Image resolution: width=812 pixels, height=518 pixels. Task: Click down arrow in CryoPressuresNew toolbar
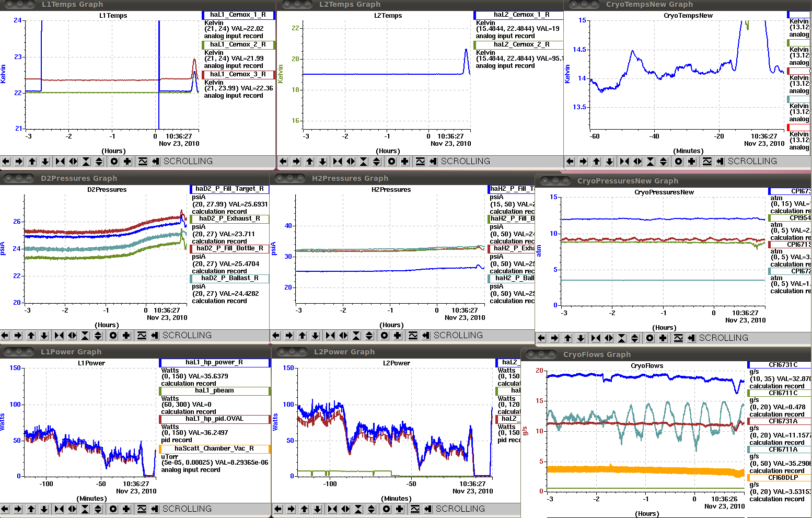581,338
